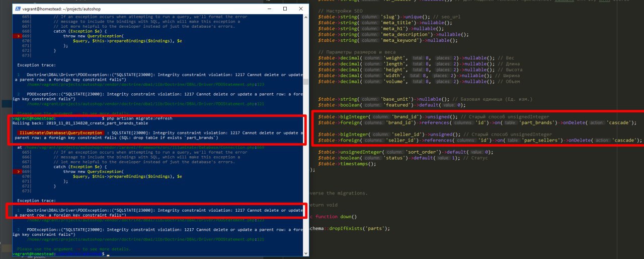The image size is (644, 259).
Task: Click the '// Базовая единица (Ед. изм.)' comment
Action: (492, 99)
